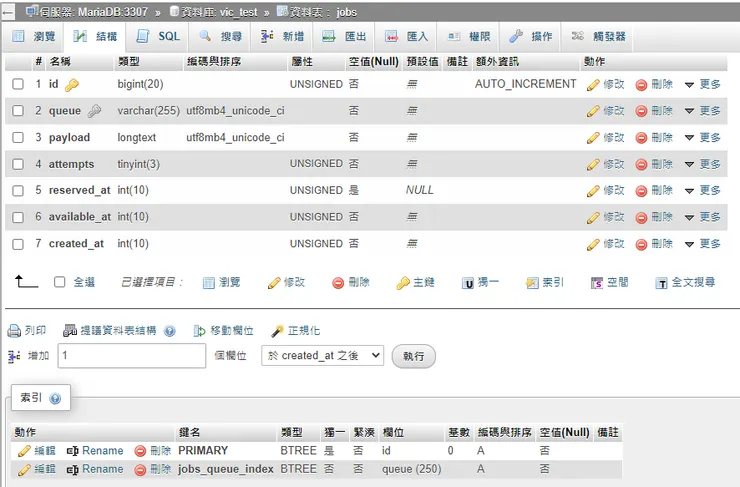Screen dimensions: 740x487
Task: Click the red delete icon for queue row
Action: click(x=641, y=111)
